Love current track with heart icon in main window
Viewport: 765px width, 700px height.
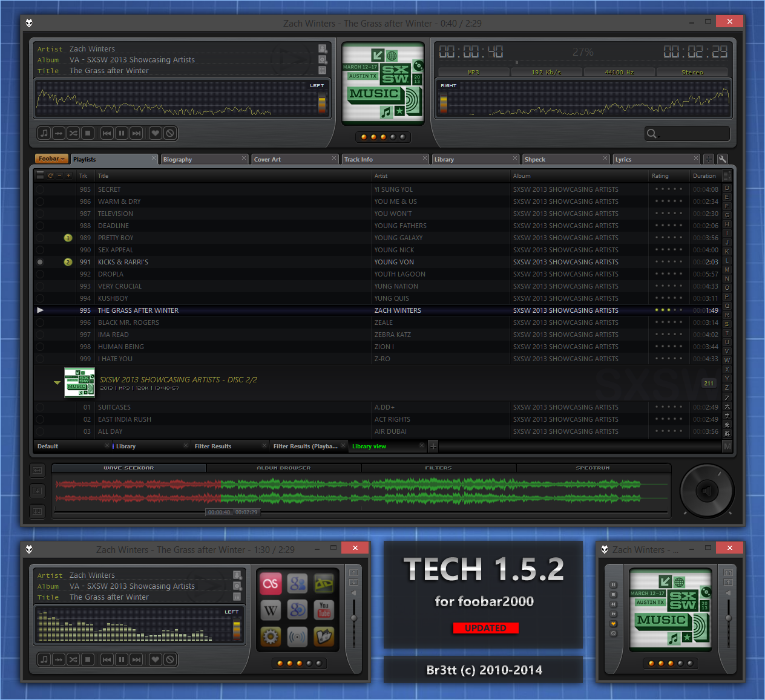click(156, 133)
